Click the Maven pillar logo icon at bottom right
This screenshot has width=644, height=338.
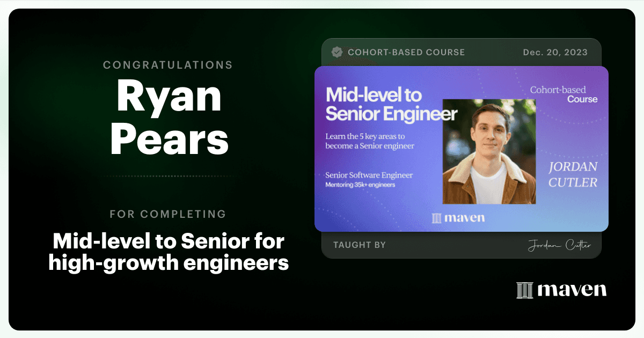pyautogui.click(x=524, y=290)
